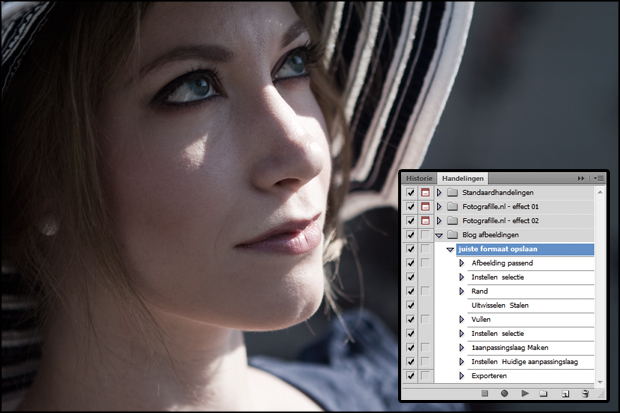Delete the selected action with trash icon
Image resolution: width=620 pixels, height=413 pixels.
pos(586,394)
